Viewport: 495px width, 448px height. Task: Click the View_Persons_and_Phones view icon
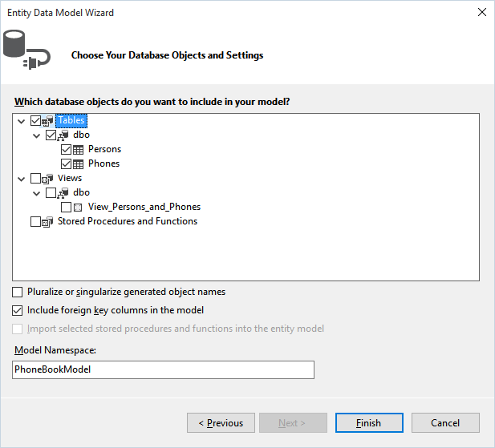click(x=78, y=208)
